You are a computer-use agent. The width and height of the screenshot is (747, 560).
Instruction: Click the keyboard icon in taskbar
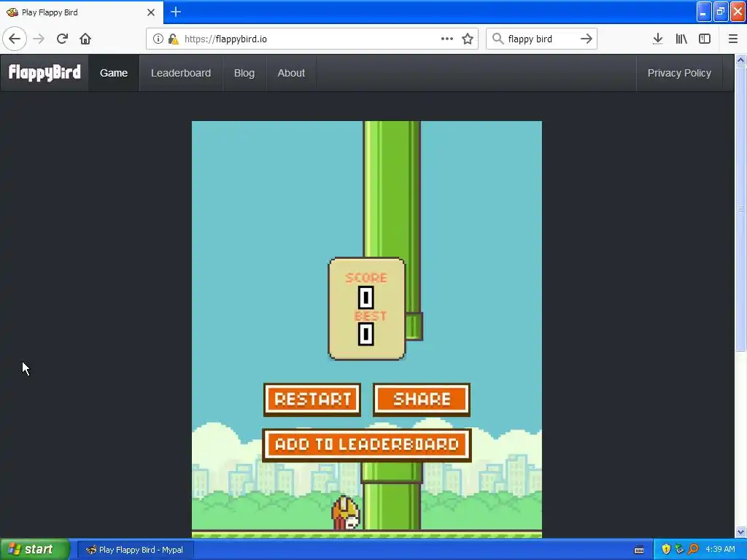click(x=639, y=550)
